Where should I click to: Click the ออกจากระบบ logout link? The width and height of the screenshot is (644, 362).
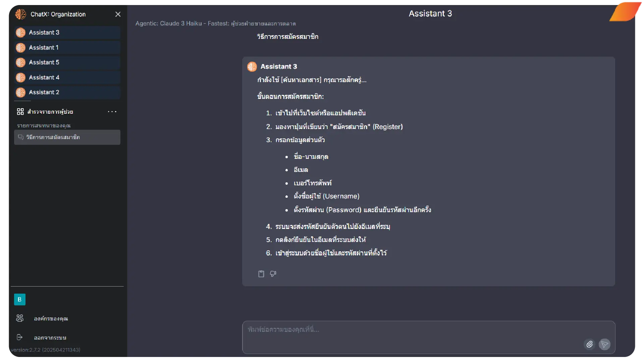point(50,338)
